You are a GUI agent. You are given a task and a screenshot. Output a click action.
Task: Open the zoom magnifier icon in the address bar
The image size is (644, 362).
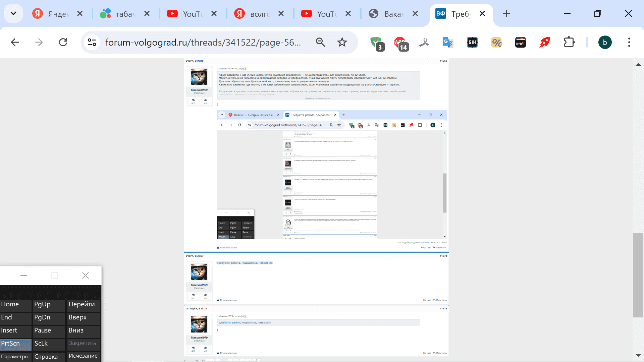pos(320,42)
